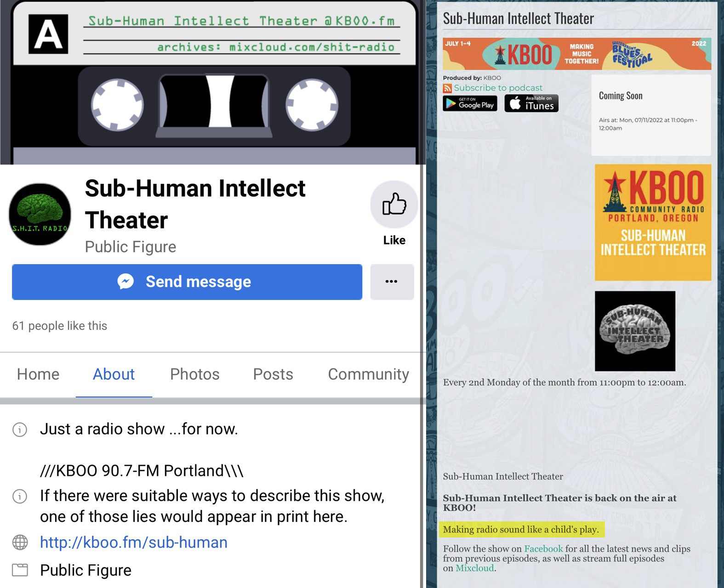Open the three-dots more options button

click(x=392, y=282)
